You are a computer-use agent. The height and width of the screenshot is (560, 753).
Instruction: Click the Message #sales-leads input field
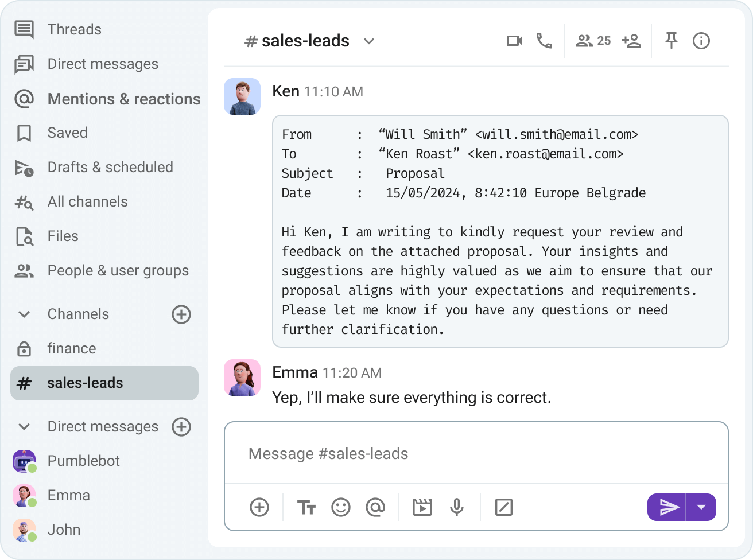(x=475, y=454)
